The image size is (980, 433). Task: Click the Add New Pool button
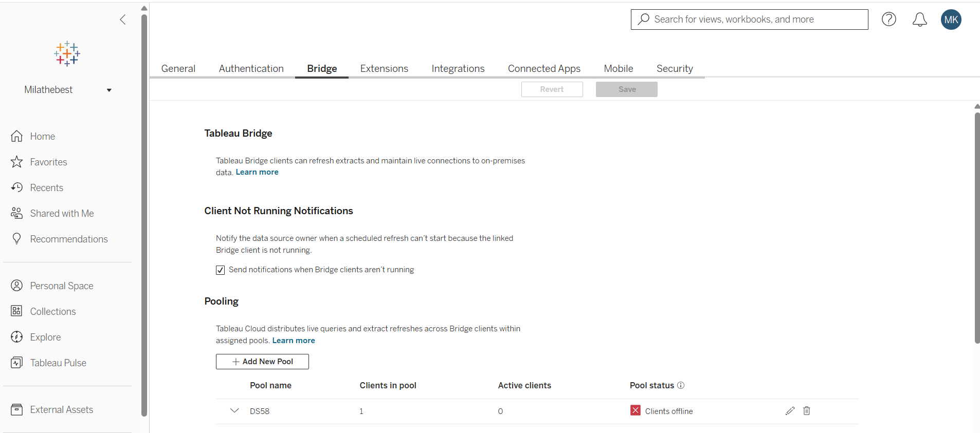pyautogui.click(x=262, y=362)
